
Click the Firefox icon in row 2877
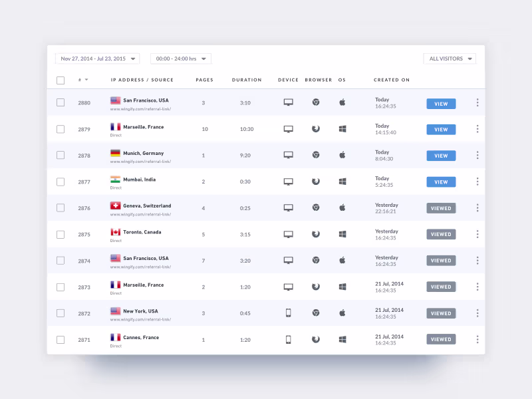click(316, 181)
